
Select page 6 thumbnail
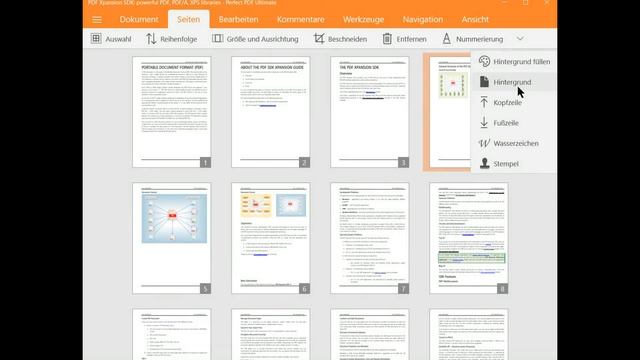[271, 238]
